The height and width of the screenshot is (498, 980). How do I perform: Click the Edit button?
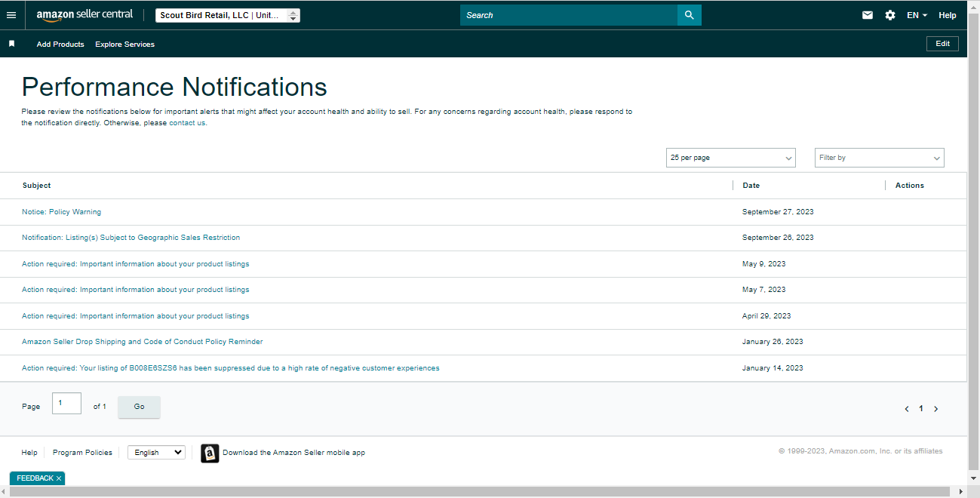point(943,44)
